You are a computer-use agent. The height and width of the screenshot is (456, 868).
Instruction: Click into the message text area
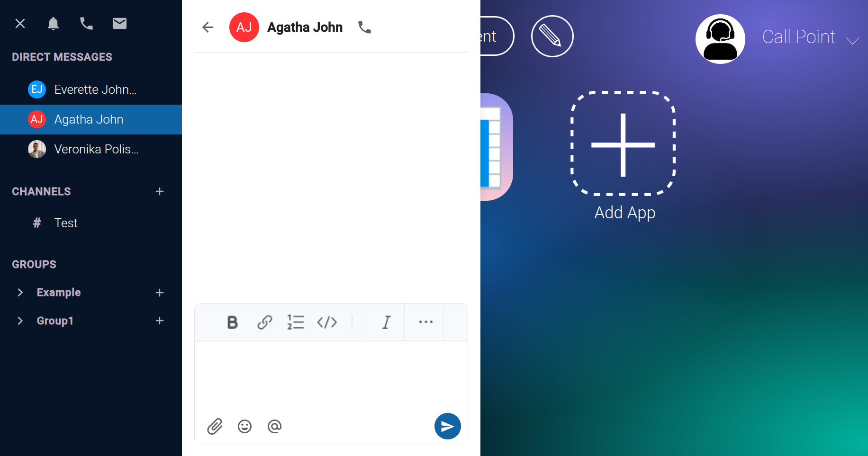[331, 375]
